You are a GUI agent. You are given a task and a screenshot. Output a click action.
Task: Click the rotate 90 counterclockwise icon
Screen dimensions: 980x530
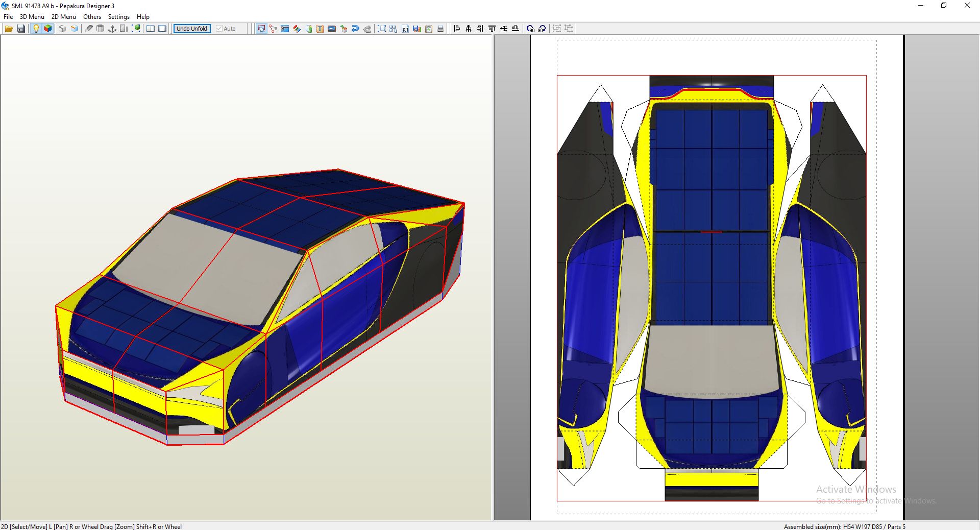tap(530, 29)
